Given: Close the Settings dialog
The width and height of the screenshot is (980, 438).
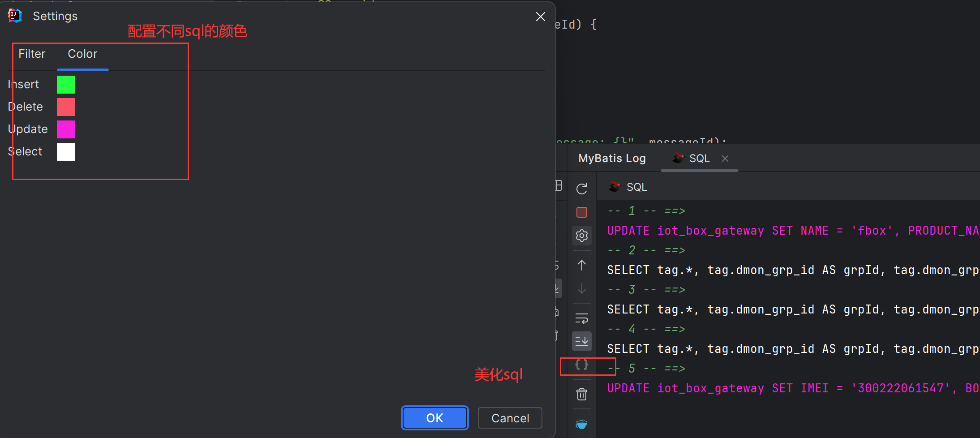Looking at the screenshot, I should [x=541, y=17].
